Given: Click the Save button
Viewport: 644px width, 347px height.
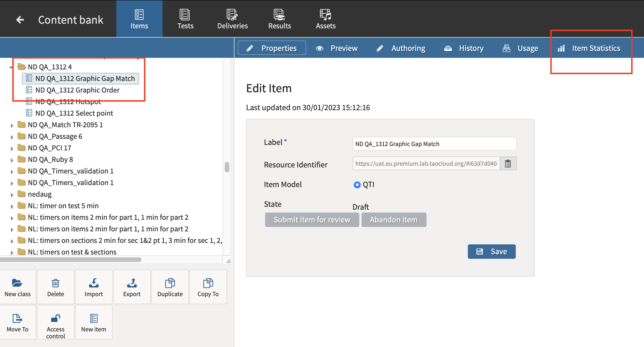Looking at the screenshot, I should click(492, 251).
